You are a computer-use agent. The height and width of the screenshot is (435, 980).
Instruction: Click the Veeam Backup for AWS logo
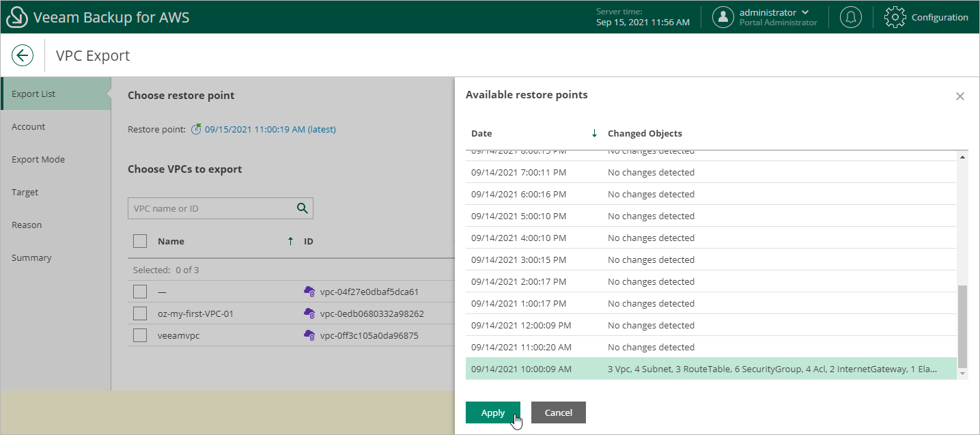[17, 16]
